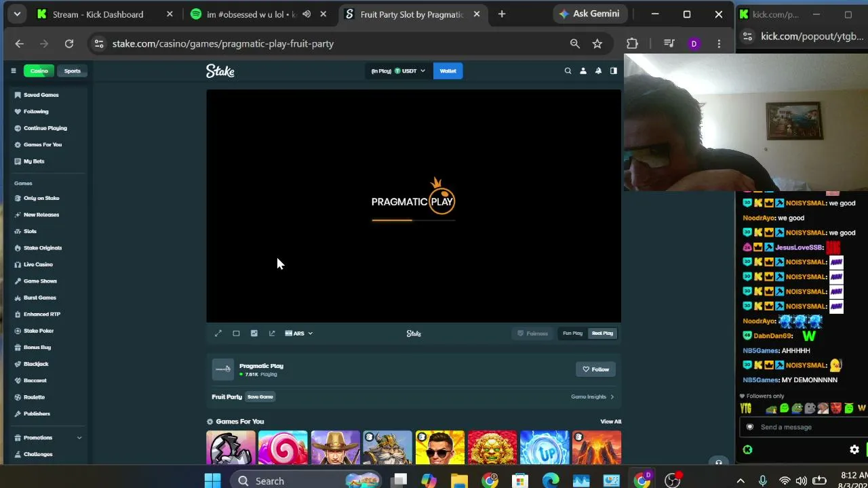Reload the Stake page

pos(69,43)
